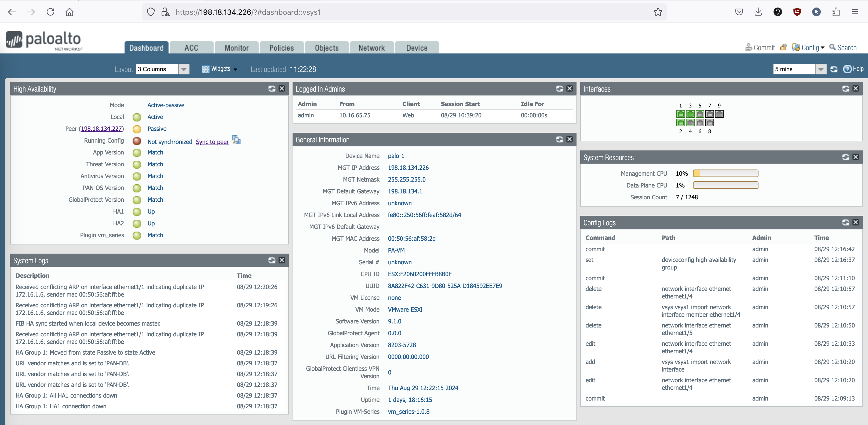Open the 5 mins refresh interval dropdown

[820, 69]
